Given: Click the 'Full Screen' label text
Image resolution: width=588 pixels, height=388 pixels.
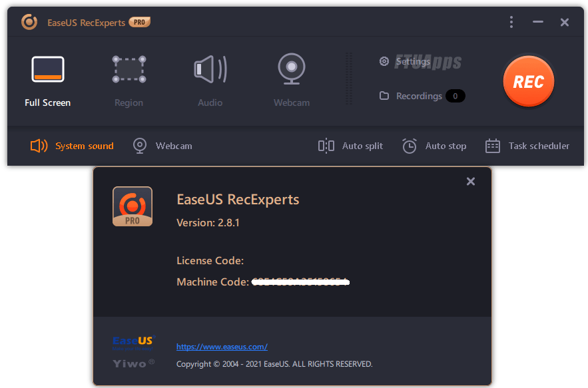Looking at the screenshot, I should pos(48,102).
